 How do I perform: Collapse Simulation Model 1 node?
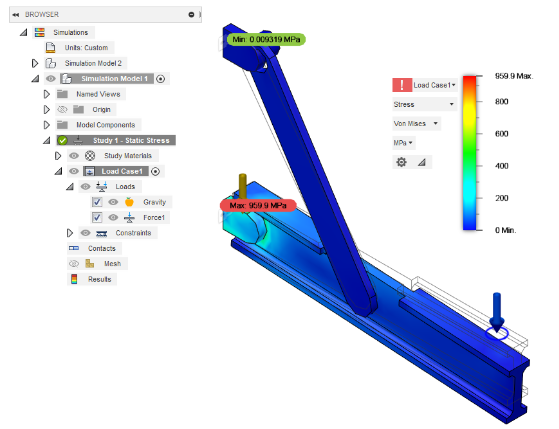[35, 79]
